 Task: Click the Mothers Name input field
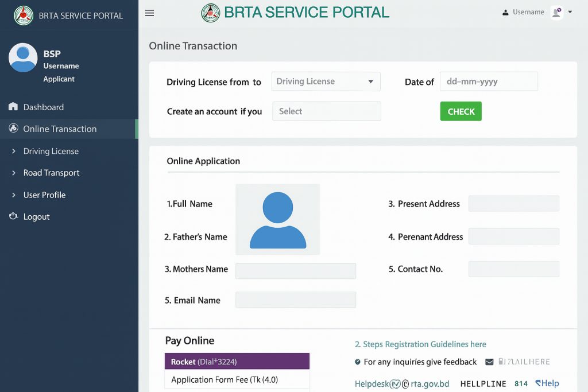[296, 271]
